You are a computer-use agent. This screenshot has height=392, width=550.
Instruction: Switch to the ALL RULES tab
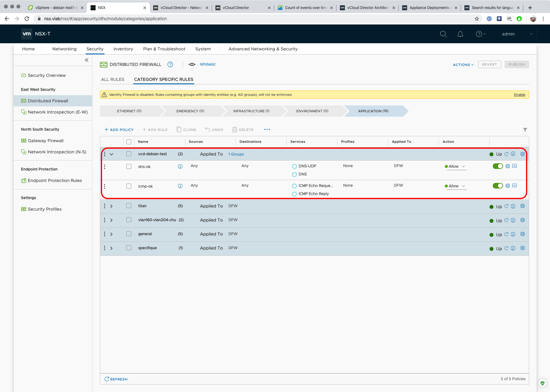pos(113,79)
